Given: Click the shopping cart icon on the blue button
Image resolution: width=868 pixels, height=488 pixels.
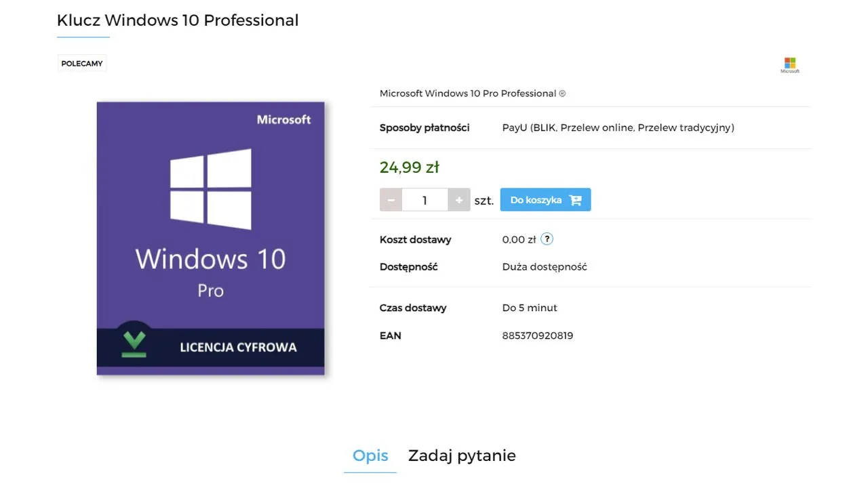Looking at the screenshot, I should 575,200.
